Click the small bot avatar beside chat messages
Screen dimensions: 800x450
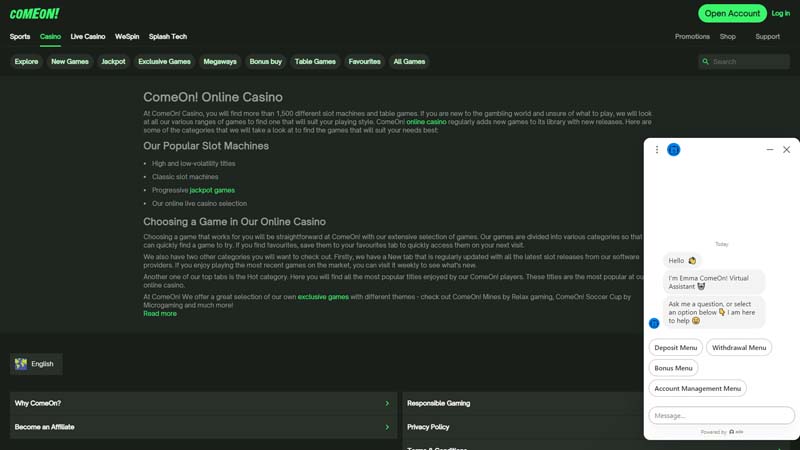(x=654, y=323)
